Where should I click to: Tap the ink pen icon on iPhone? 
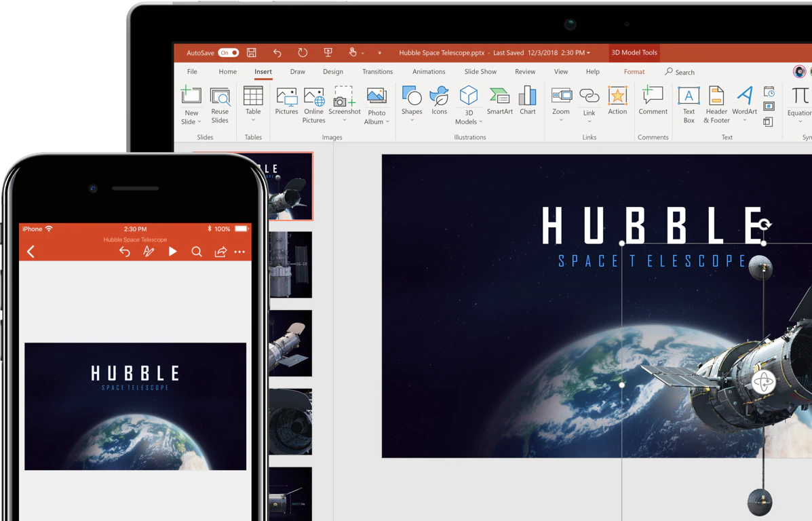coord(149,252)
